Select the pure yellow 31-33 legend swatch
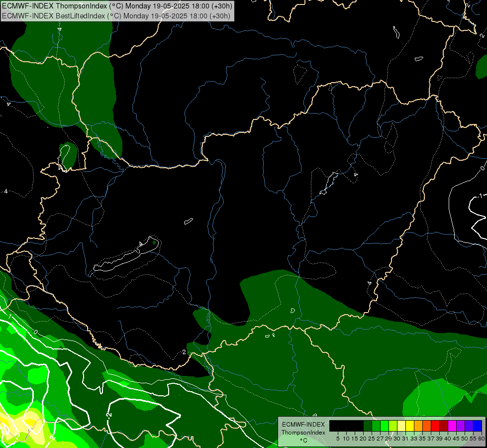 pyautogui.click(x=410, y=426)
